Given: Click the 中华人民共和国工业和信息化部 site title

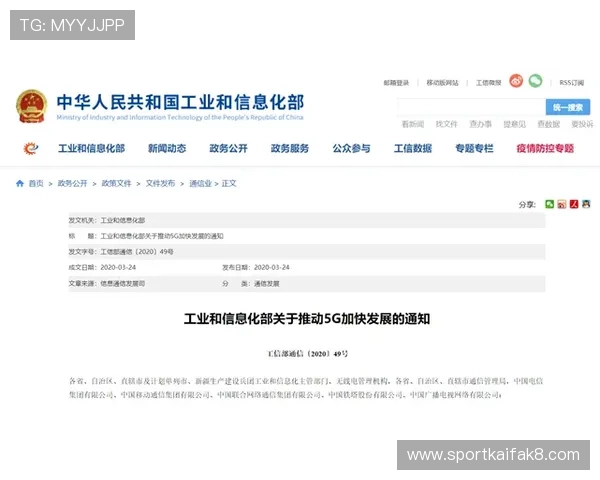Looking at the screenshot, I should pos(180,102).
